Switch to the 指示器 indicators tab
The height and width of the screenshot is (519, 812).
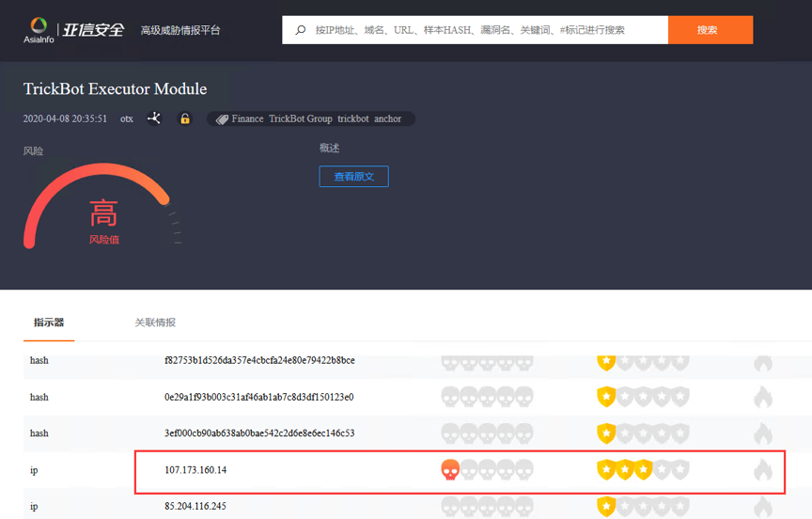(49, 322)
